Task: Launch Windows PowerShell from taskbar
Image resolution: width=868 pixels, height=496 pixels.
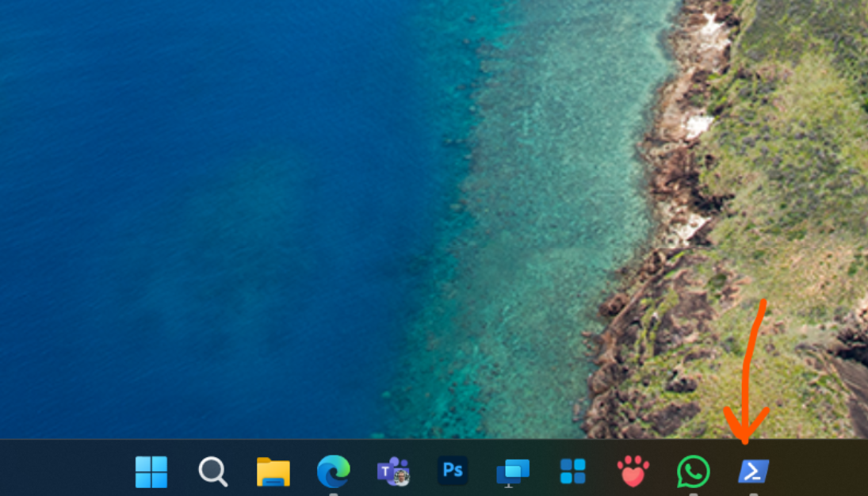Action: (753, 471)
